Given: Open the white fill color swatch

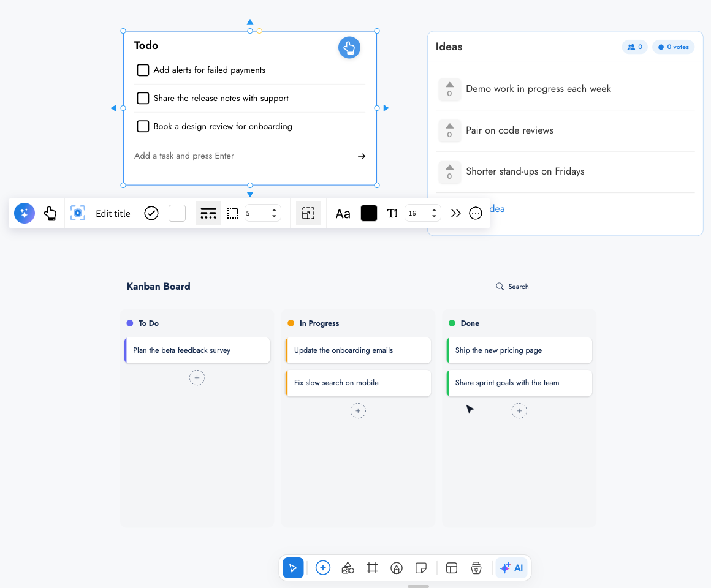Looking at the screenshot, I should (x=177, y=213).
